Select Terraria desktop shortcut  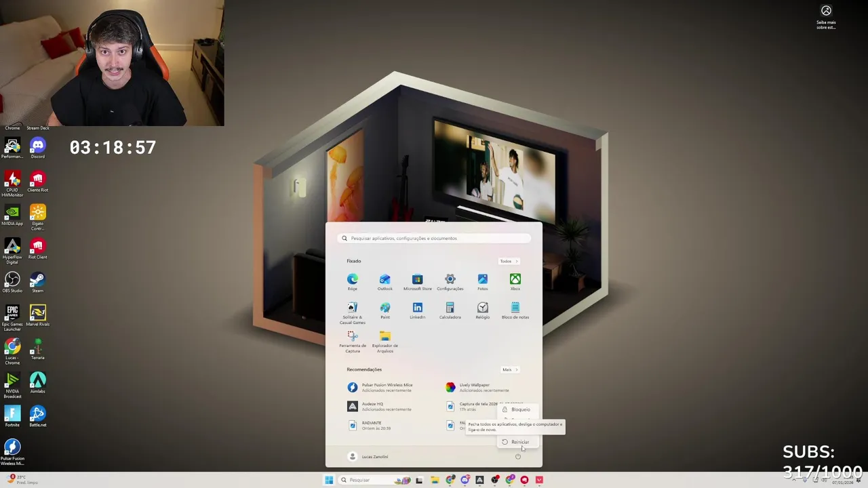pyautogui.click(x=38, y=349)
